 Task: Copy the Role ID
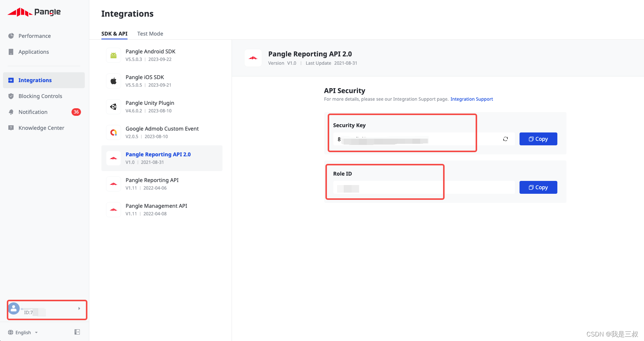tap(538, 187)
